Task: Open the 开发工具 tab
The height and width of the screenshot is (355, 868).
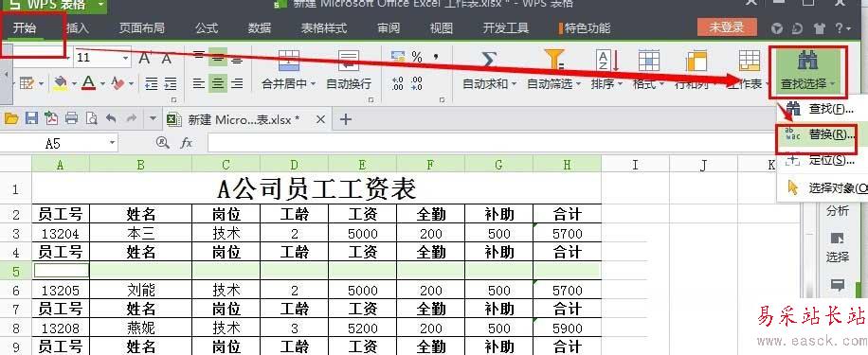Action: coord(505,28)
